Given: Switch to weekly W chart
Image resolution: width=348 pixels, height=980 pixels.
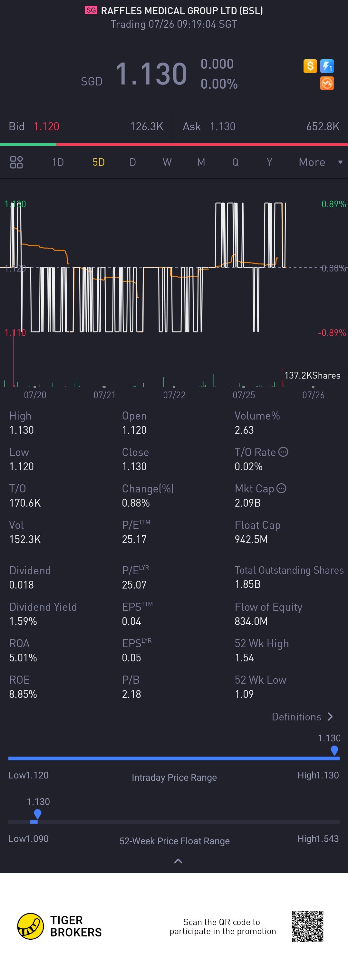Looking at the screenshot, I should 167,163.
